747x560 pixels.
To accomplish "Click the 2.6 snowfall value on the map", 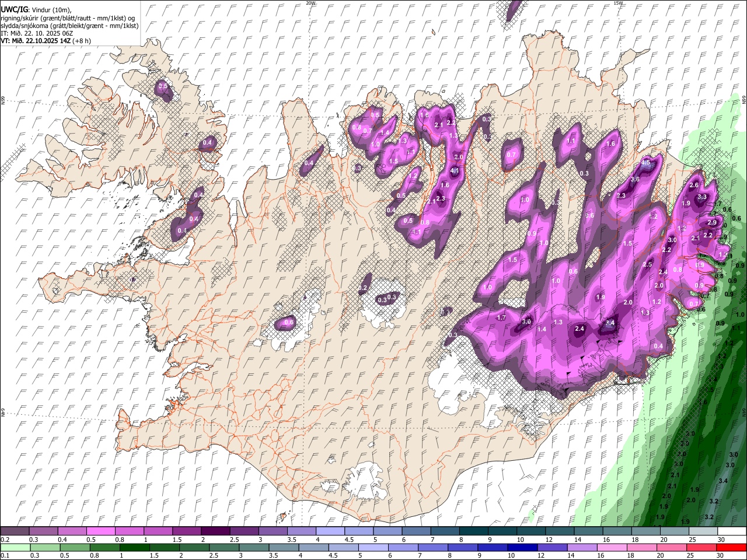I will pyautogui.click(x=694, y=185).
